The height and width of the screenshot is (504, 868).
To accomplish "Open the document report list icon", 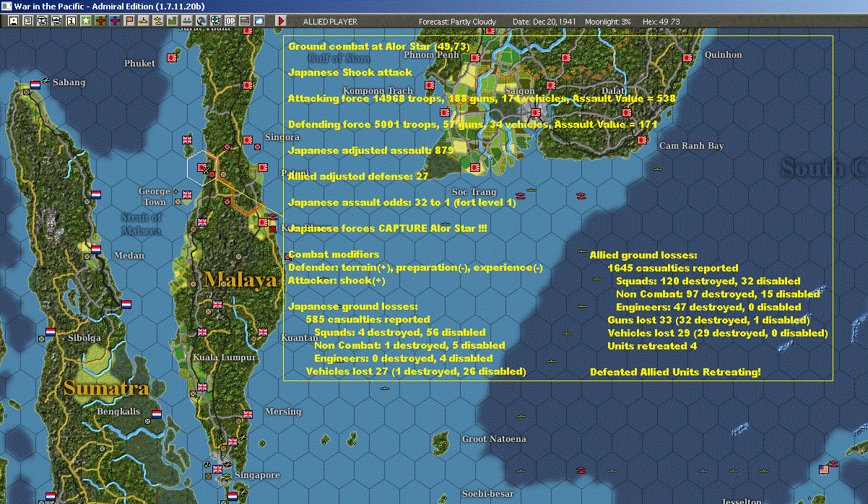I will click(x=27, y=21).
